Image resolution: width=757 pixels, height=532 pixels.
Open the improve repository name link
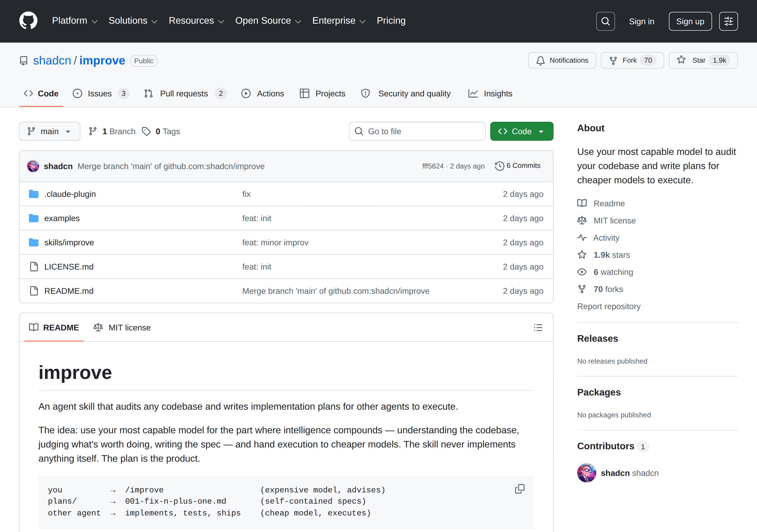(102, 61)
